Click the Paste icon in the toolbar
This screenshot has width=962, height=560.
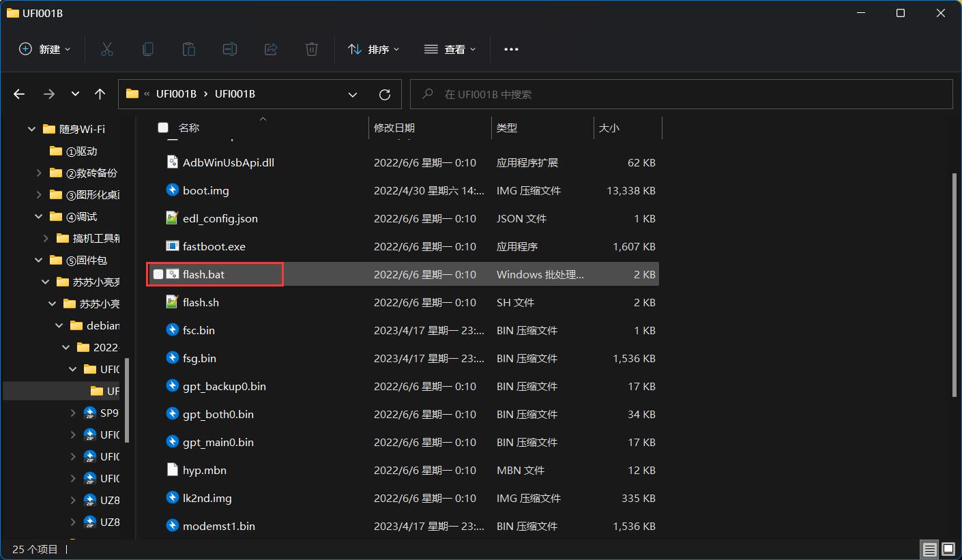click(x=188, y=48)
